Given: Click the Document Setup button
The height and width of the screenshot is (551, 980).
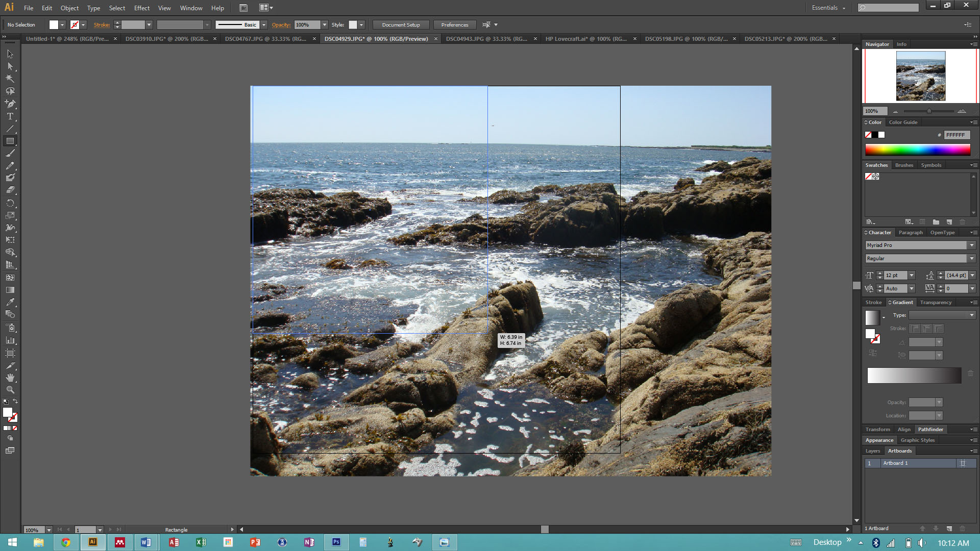Looking at the screenshot, I should coord(401,24).
